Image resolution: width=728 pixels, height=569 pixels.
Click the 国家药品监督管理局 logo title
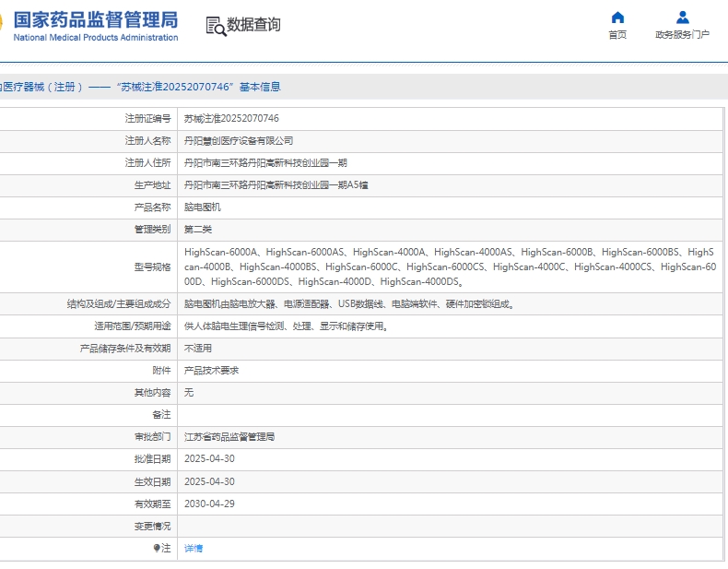(96, 20)
